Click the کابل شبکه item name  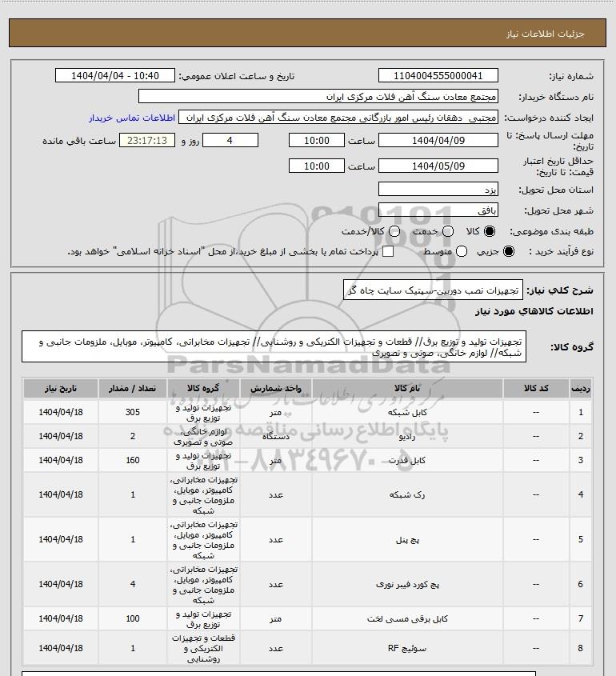coord(407,413)
